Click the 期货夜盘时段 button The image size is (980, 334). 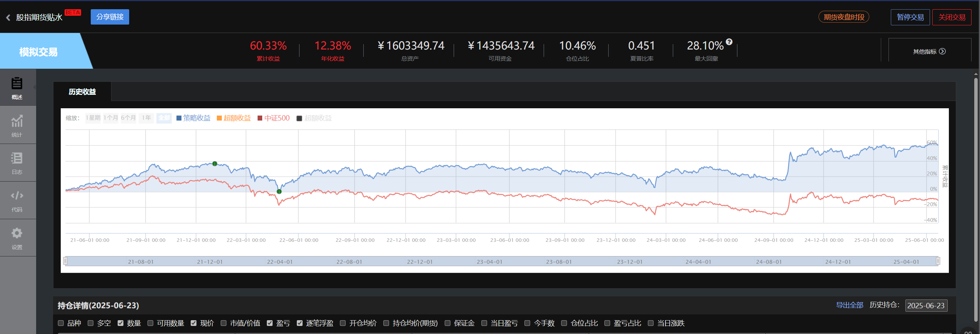click(844, 17)
